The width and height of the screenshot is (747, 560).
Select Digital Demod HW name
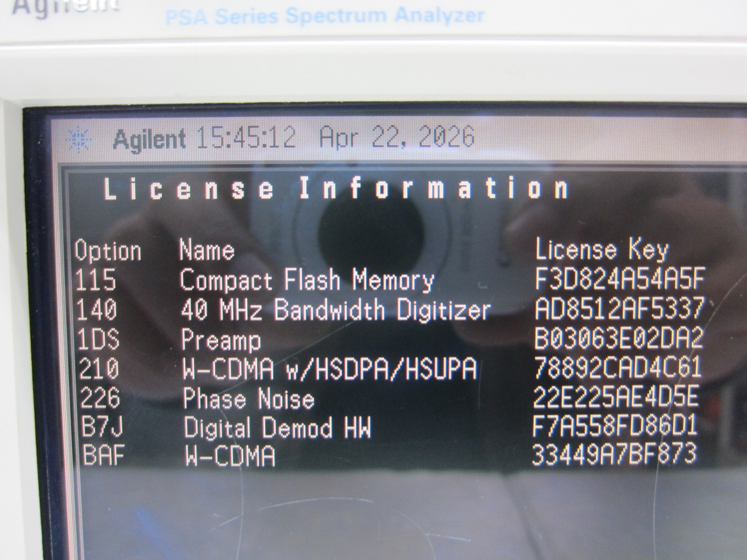coord(277,428)
